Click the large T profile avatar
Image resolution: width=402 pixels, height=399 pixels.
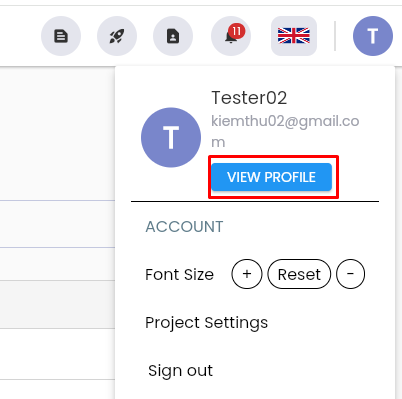tap(171, 137)
